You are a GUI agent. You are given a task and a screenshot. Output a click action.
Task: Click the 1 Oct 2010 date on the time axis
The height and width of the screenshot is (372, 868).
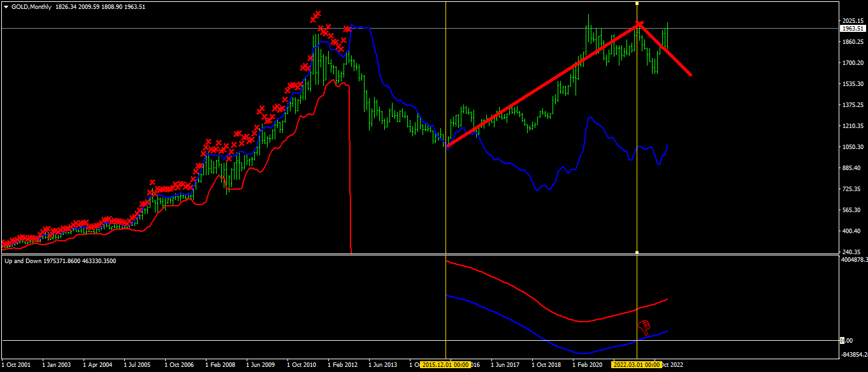[x=302, y=365]
